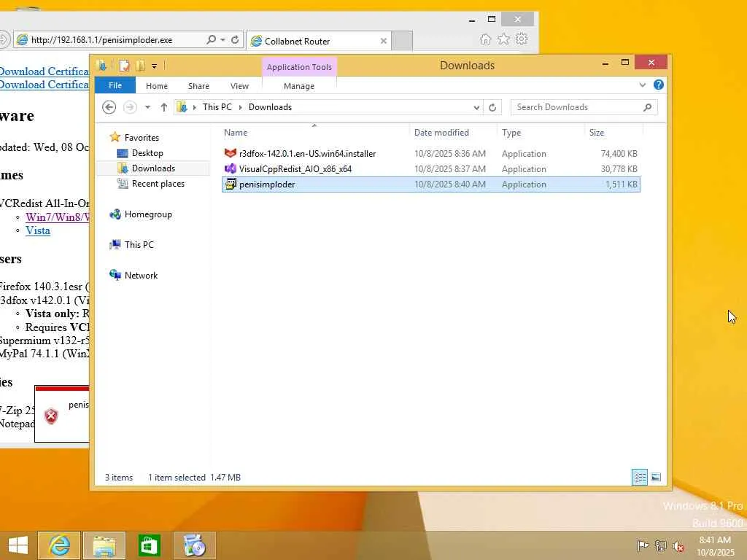Select This PC in navigation pane
This screenshot has width=747, height=560.
coord(139,245)
